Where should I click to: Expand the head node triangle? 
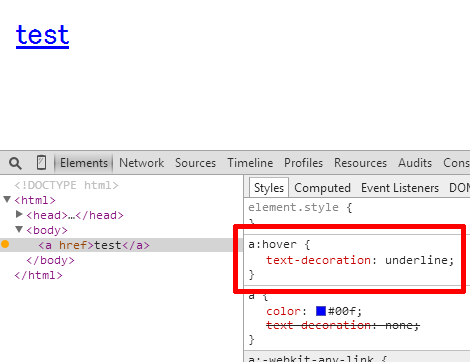point(19,214)
